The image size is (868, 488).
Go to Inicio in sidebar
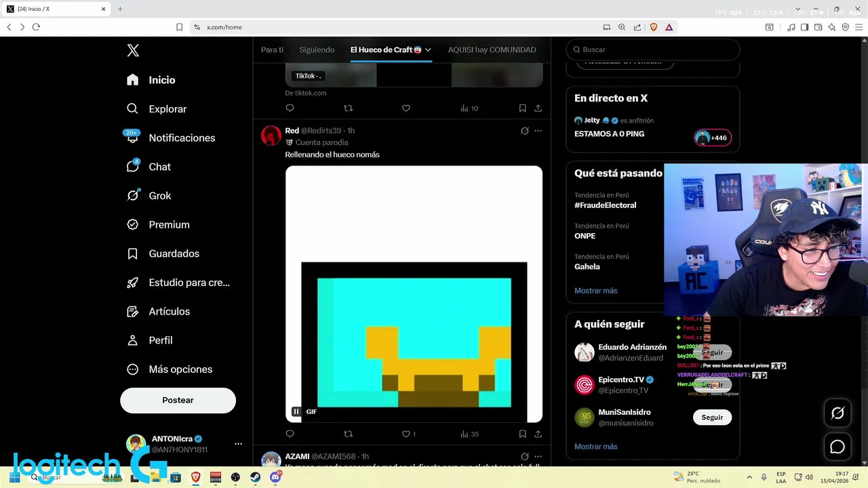pos(151,80)
